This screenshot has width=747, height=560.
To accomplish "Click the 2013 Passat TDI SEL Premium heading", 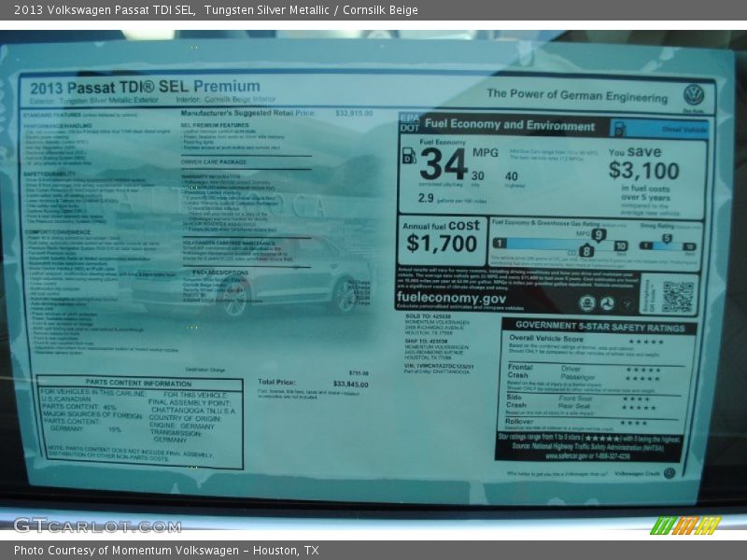I will 138,87.
